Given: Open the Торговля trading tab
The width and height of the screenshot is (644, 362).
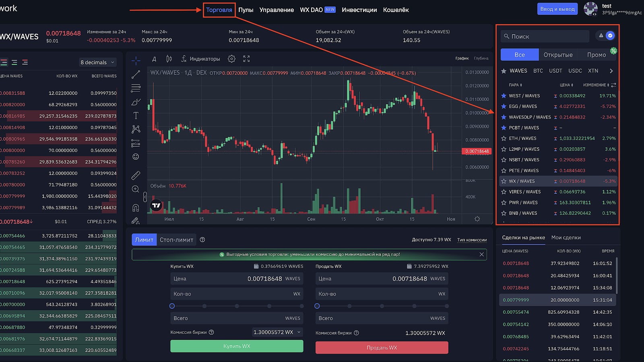Looking at the screenshot, I should (x=219, y=10).
